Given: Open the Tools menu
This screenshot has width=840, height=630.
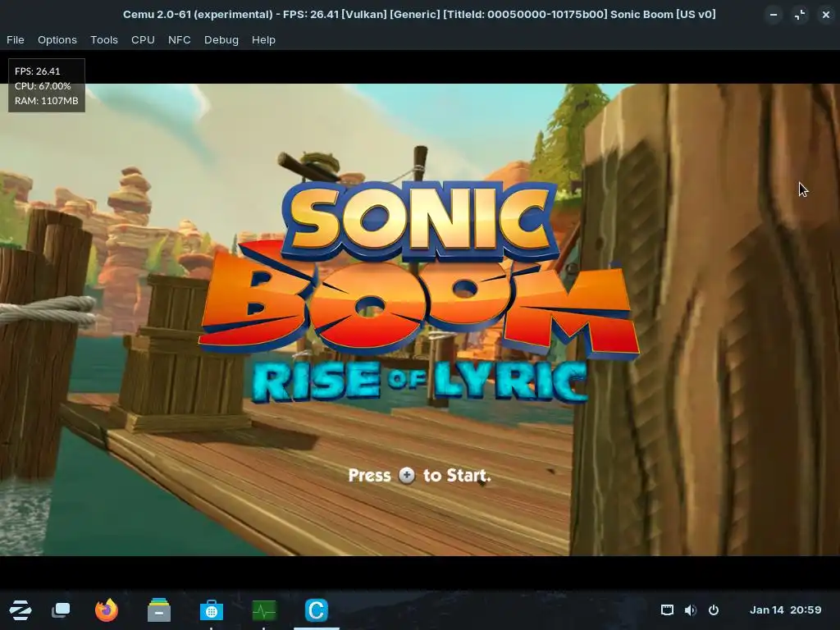Looking at the screenshot, I should tap(104, 39).
